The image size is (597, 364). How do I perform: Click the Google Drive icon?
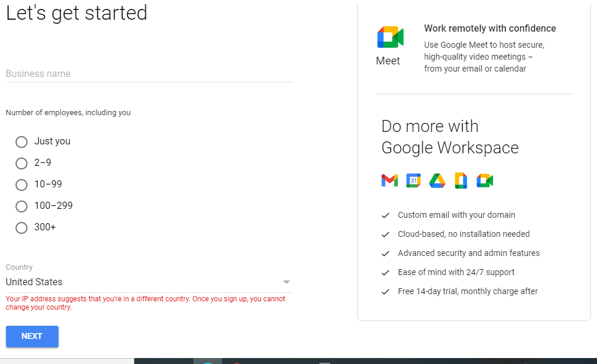[437, 180]
